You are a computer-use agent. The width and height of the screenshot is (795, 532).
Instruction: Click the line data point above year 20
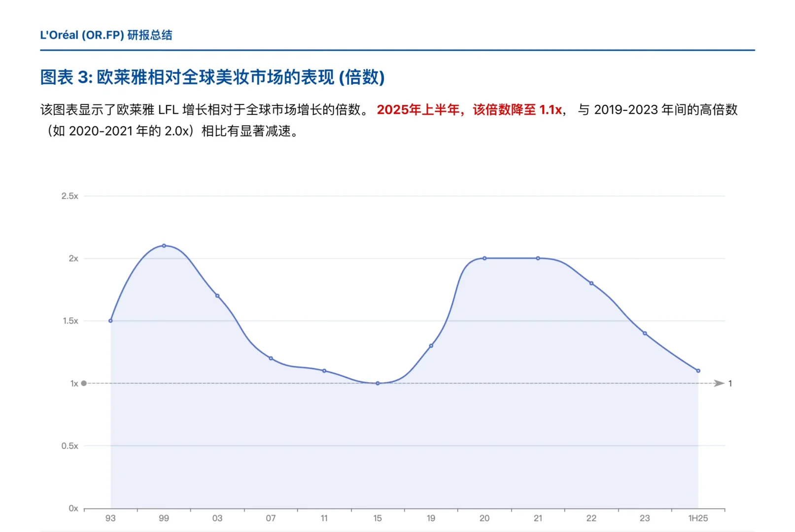tap(484, 258)
